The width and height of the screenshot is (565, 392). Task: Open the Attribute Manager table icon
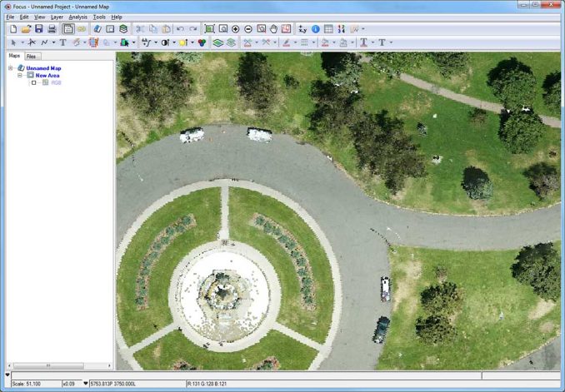[x=328, y=29]
